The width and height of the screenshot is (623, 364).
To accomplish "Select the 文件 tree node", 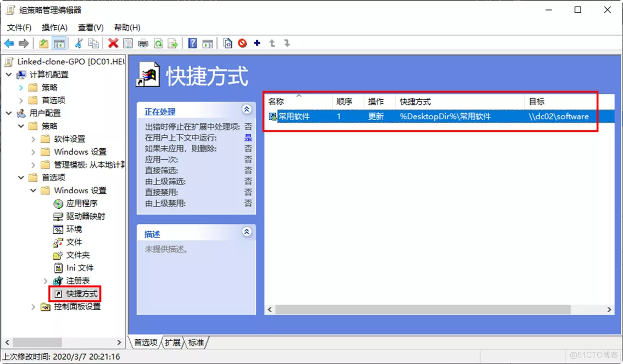I will 74,242.
